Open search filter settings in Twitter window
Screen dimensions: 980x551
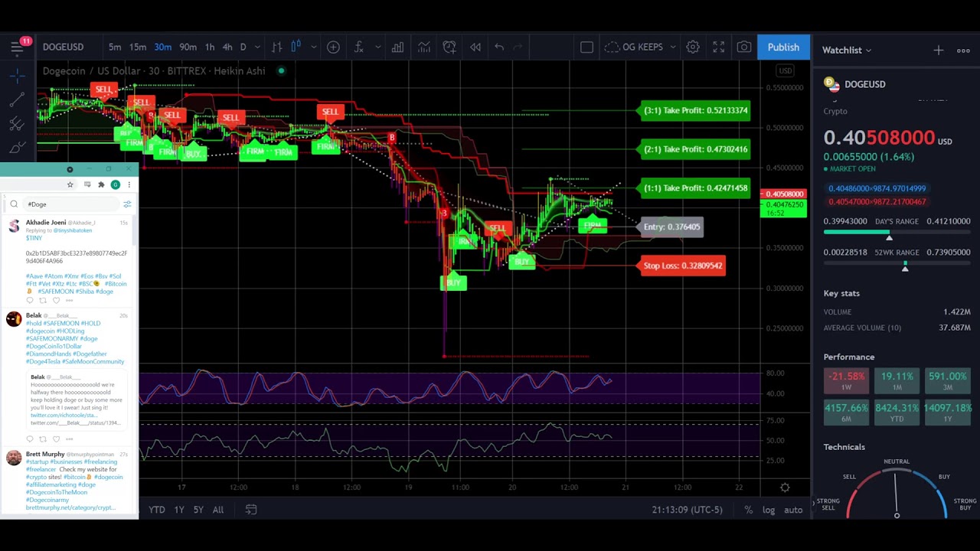point(127,204)
